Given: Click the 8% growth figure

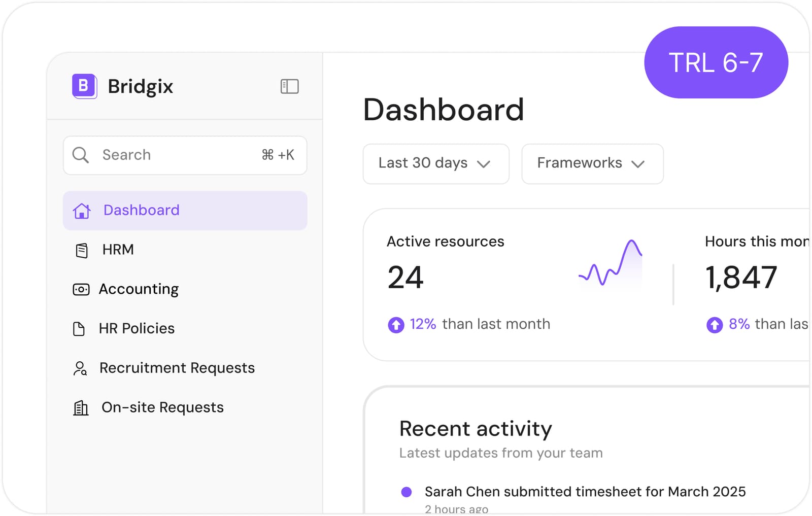Looking at the screenshot, I should coord(739,324).
